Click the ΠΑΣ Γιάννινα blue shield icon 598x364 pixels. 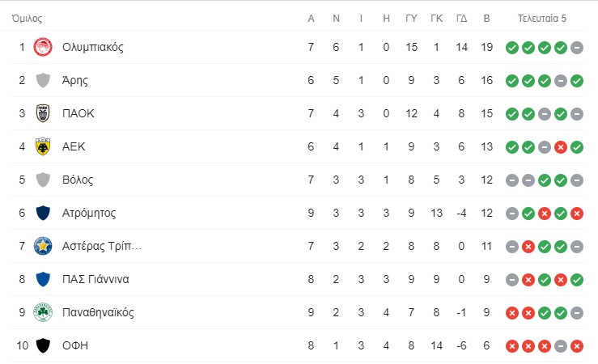point(43,279)
